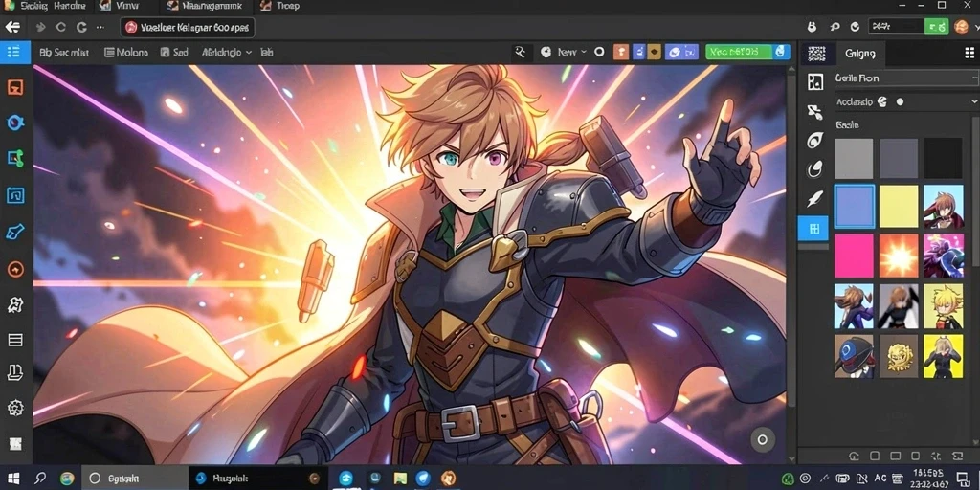Open the Bb Sac mist menu item
The width and height of the screenshot is (980, 490).
click(x=64, y=53)
